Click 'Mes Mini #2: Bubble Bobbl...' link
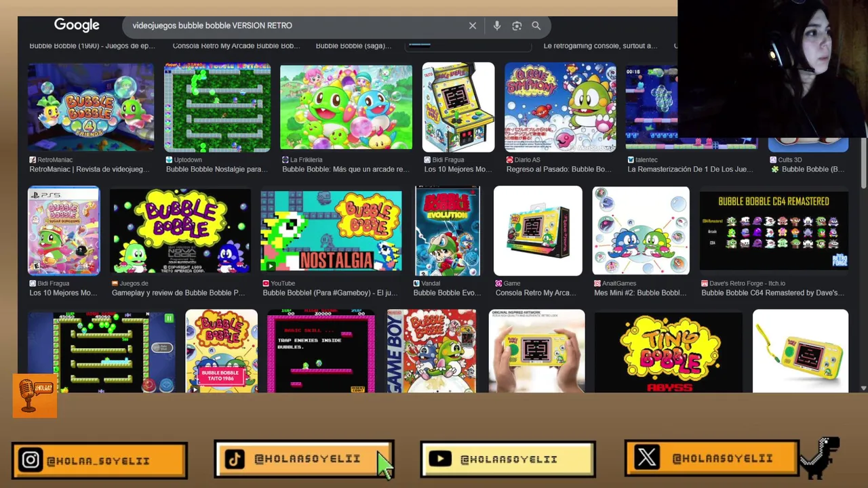 tap(640, 293)
